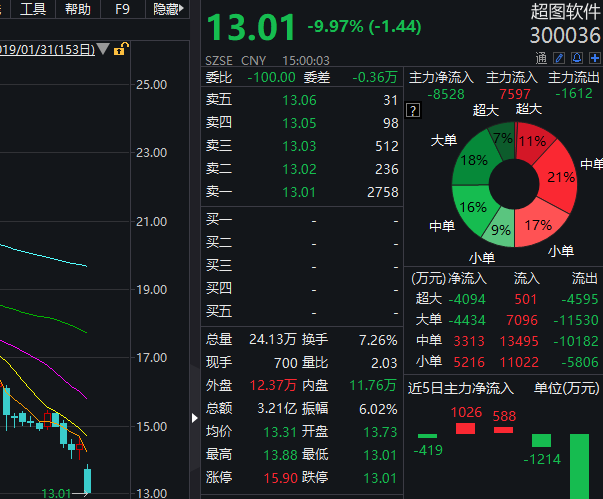This screenshot has width=603, height=499.
Task: Click the 16% green pie slice
Action: pyautogui.click(x=473, y=208)
